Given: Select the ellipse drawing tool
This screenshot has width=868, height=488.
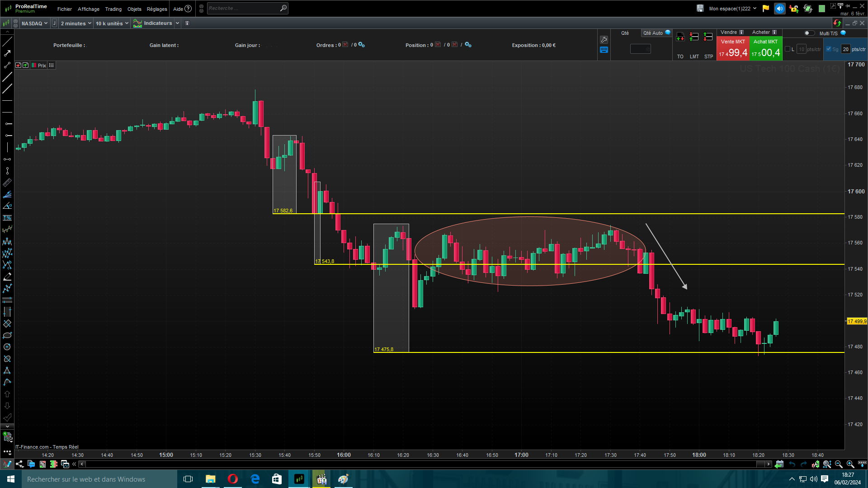Looking at the screenshot, I should [7, 335].
